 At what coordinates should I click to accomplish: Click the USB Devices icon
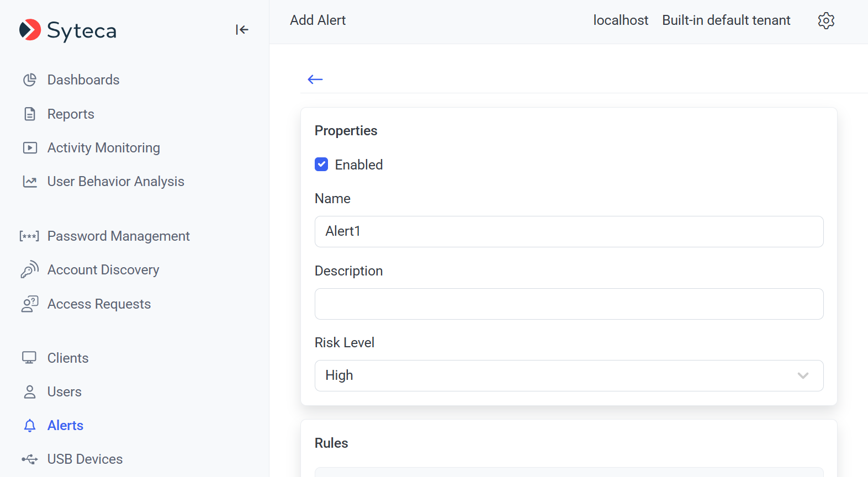point(30,459)
